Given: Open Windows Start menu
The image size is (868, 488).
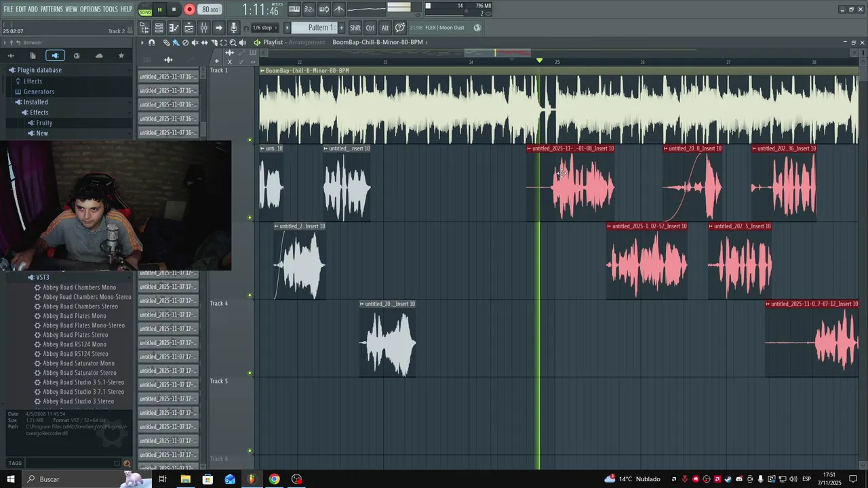Looking at the screenshot, I should 10,479.
